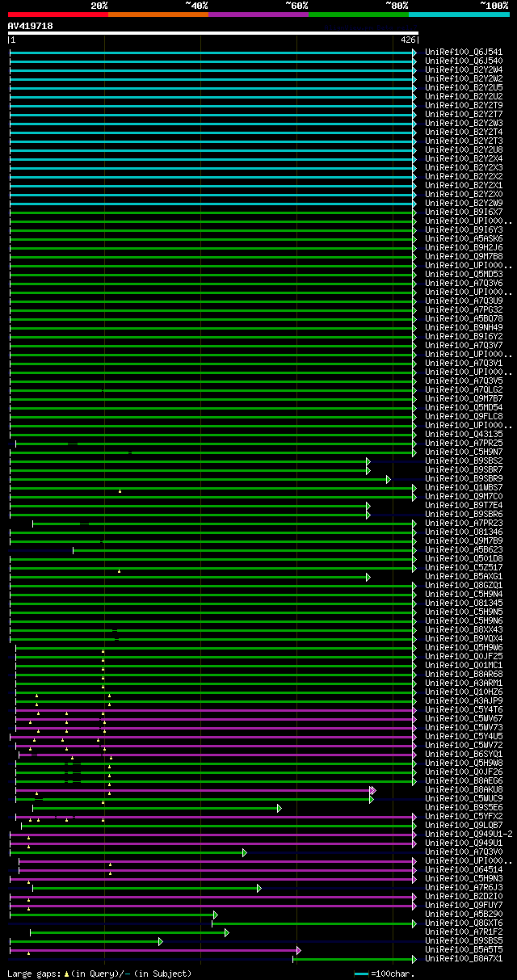Select the green alignment bar for A5B623

242,549
